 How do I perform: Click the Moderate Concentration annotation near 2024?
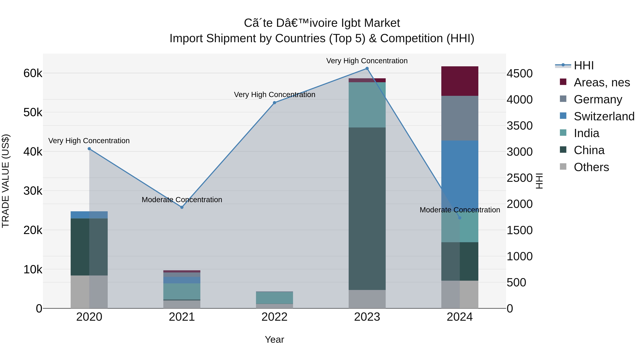[460, 210]
